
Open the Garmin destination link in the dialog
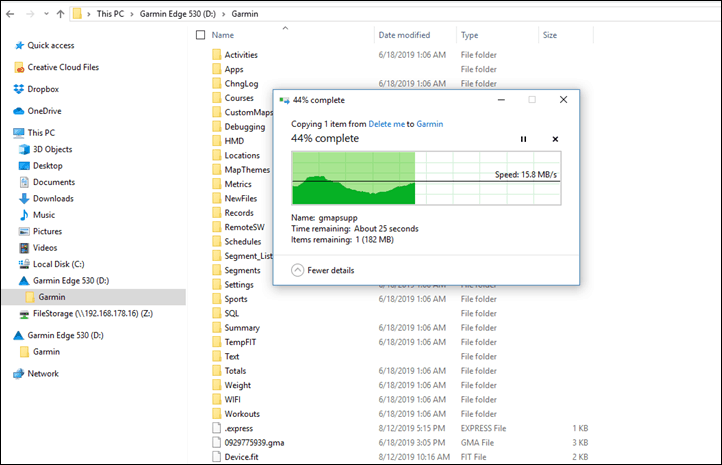[430, 124]
